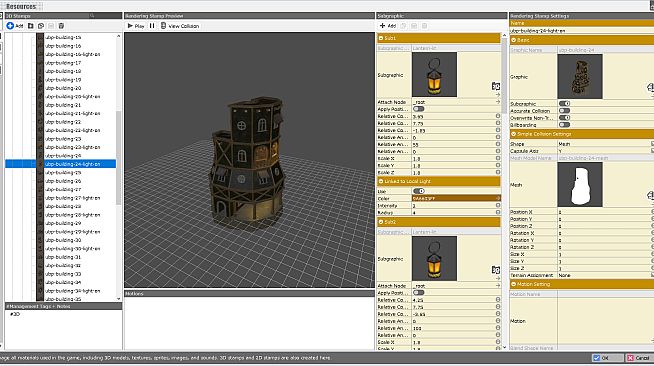Pause the rendering stamp preview
The image size is (654, 366).
152,26
